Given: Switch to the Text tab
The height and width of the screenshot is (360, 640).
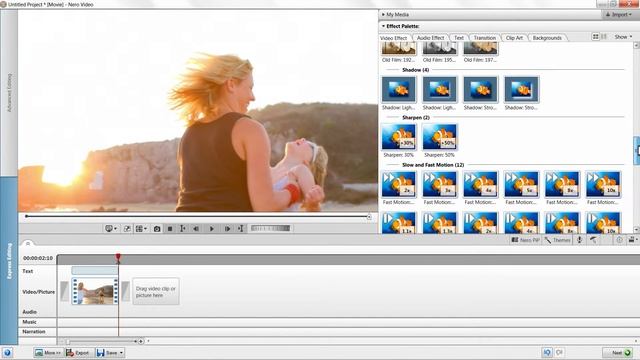Looking at the screenshot, I should tap(459, 38).
